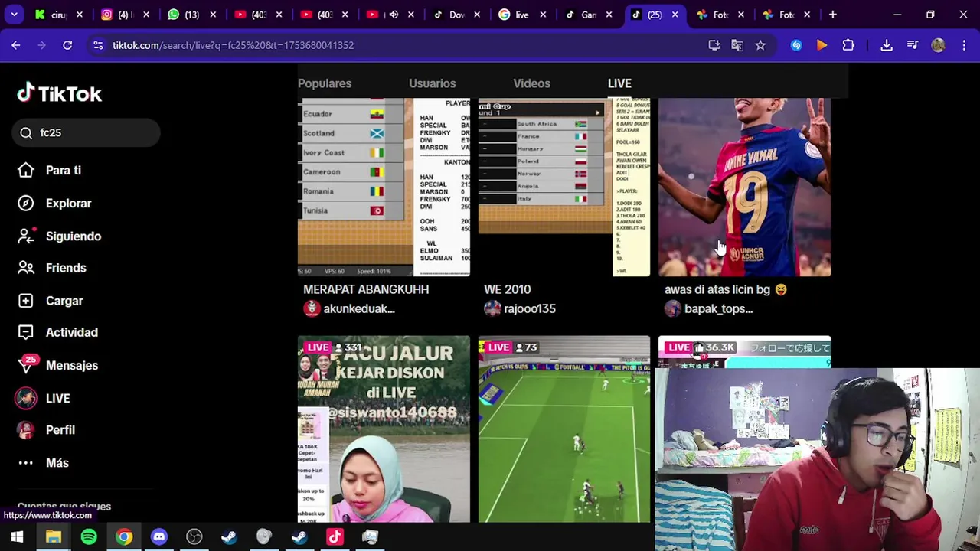Open WE 2010 live stream thumbnail
980x551 pixels.
coord(564,187)
